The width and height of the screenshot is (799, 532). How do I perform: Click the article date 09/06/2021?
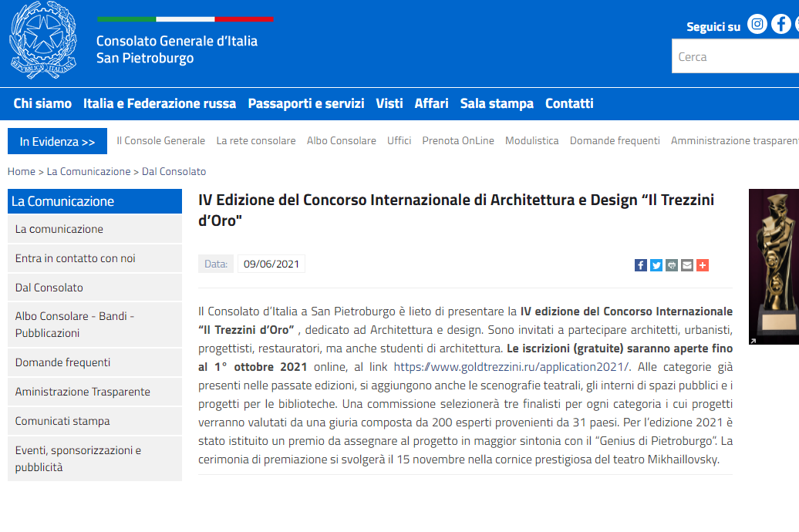tap(271, 264)
